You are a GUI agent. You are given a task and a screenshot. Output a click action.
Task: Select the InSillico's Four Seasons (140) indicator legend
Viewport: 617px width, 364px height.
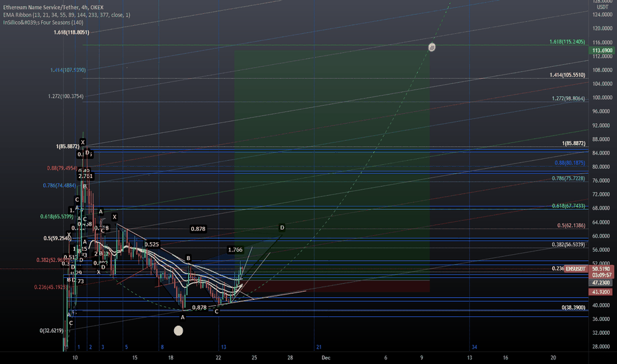pos(43,23)
